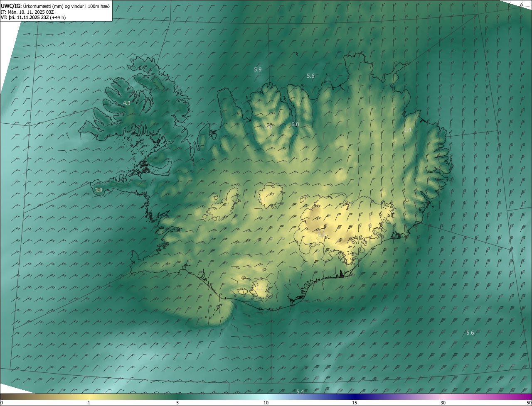The height and width of the screenshot is (406, 532).
Task: Click the 4.3 value over the Westfjords
Action: (x=127, y=103)
